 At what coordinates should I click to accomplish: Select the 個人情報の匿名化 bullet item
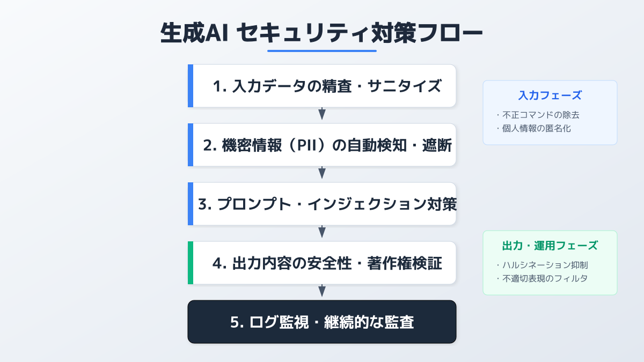click(538, 128)
